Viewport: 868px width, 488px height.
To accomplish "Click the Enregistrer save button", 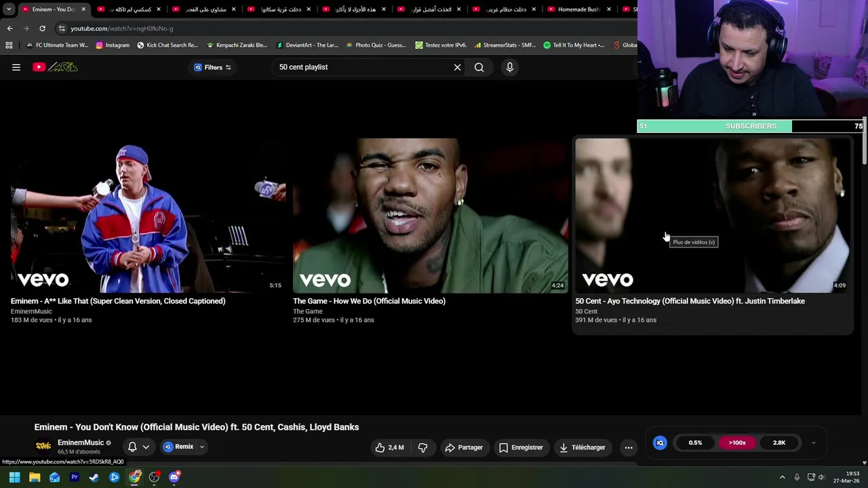I will (x=521, y=447).
